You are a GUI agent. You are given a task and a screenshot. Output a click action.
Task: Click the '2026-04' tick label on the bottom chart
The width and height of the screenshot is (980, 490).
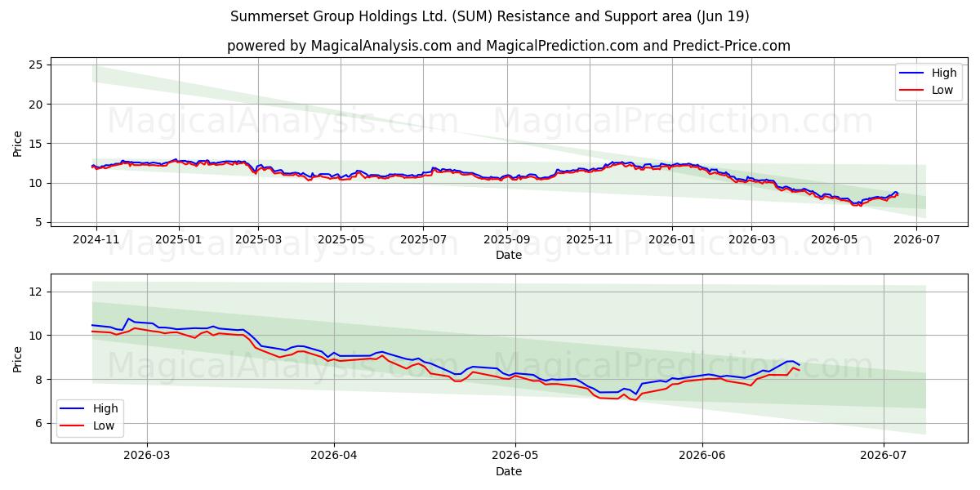(x=335, y=457)
